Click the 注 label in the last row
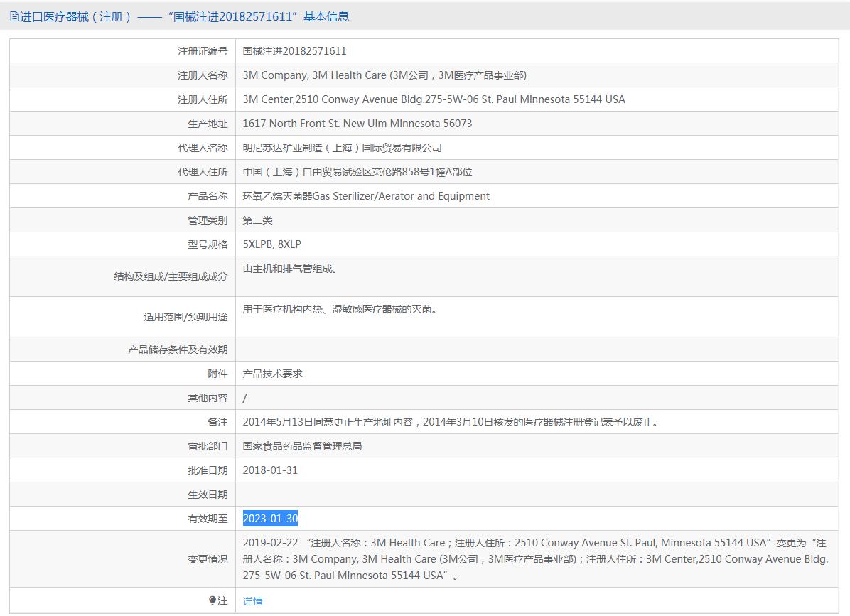The width and height of the screenshot is (850, 616). (x=222, y=600)
